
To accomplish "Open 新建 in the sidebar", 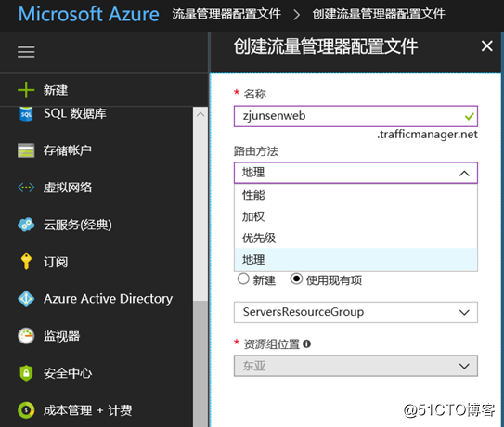I will click(x=56, y=90).
